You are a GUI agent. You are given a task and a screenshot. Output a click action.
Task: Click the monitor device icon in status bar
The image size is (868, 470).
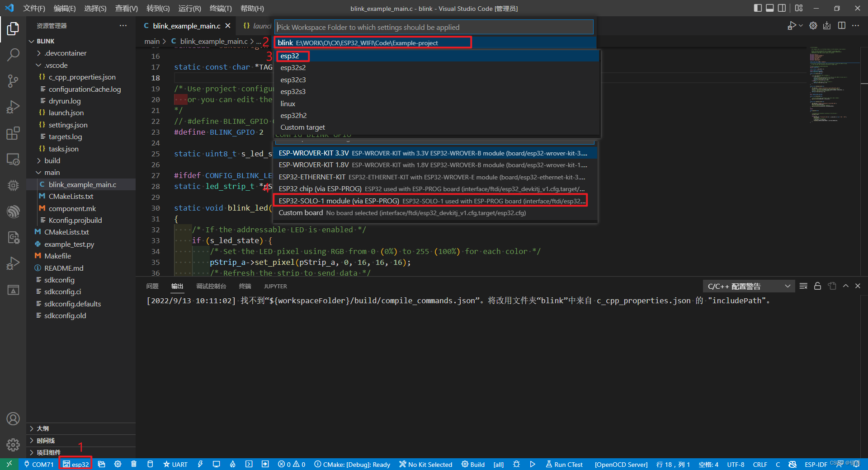click(216, 464)
